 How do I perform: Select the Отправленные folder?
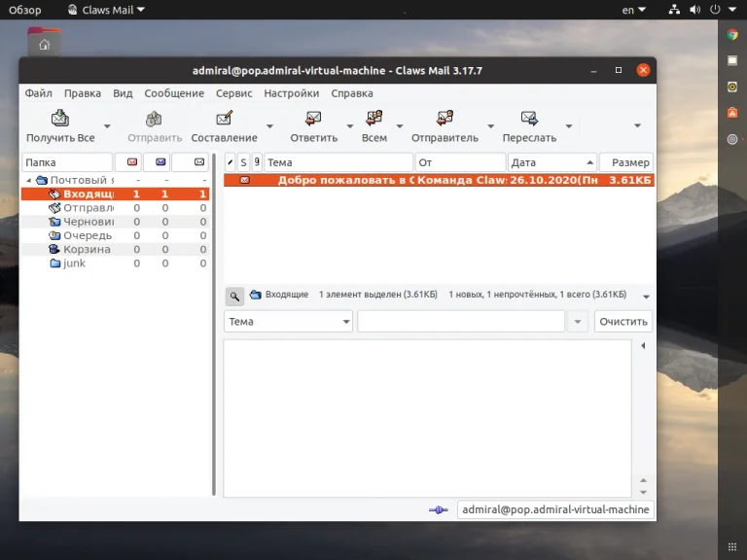point(116,208)
